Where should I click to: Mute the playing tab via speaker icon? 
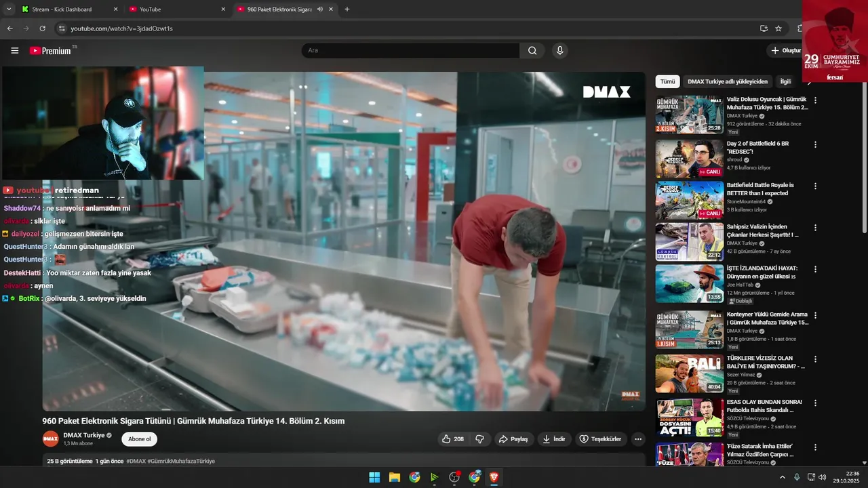click(319, 9)
